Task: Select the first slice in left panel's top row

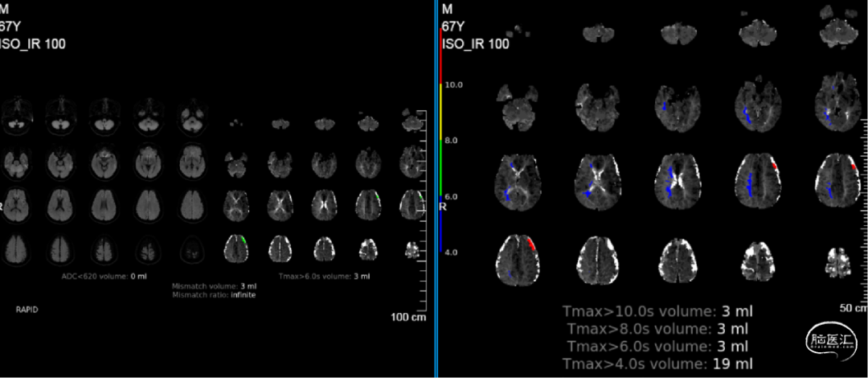Action: pos(16,114)
